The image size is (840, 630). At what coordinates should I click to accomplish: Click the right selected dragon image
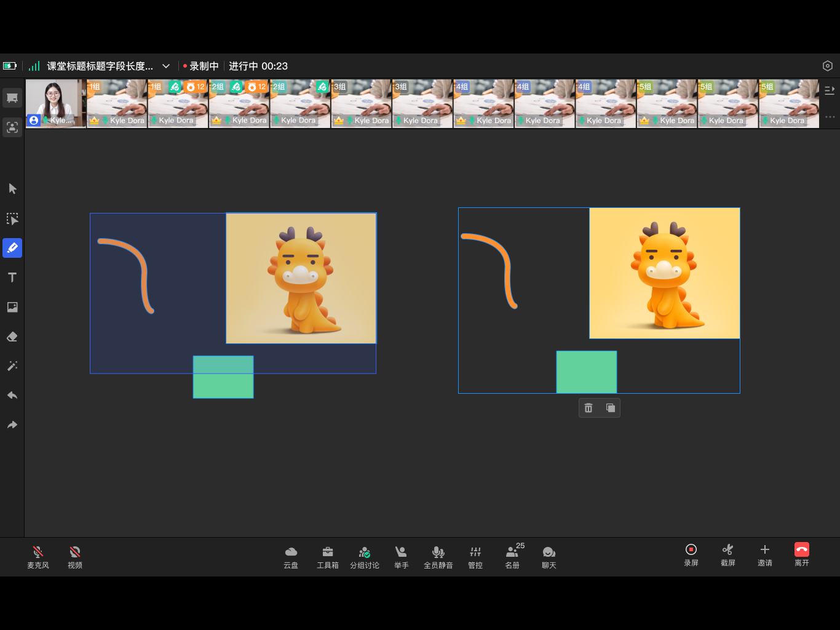click(x=665, y=273)
